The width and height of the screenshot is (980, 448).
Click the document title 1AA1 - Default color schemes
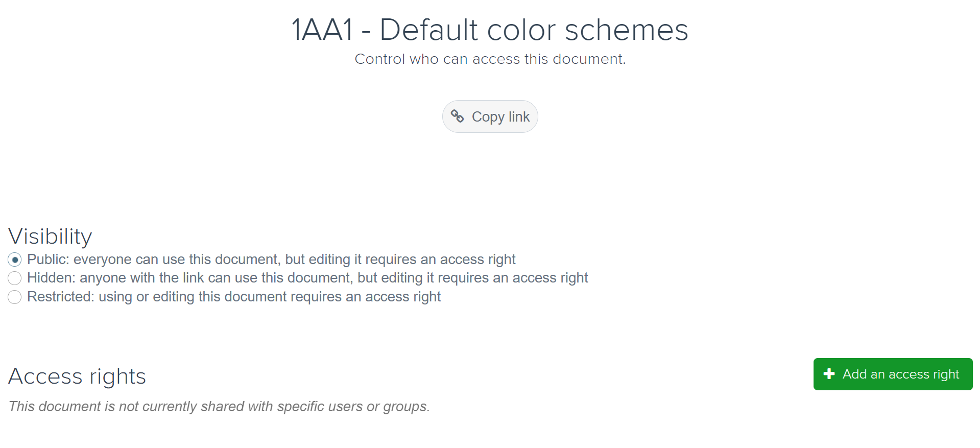tap(489, 30)
